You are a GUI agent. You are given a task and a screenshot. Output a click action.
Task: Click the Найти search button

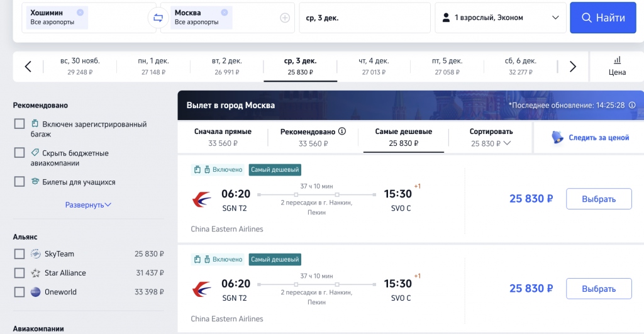603,18
